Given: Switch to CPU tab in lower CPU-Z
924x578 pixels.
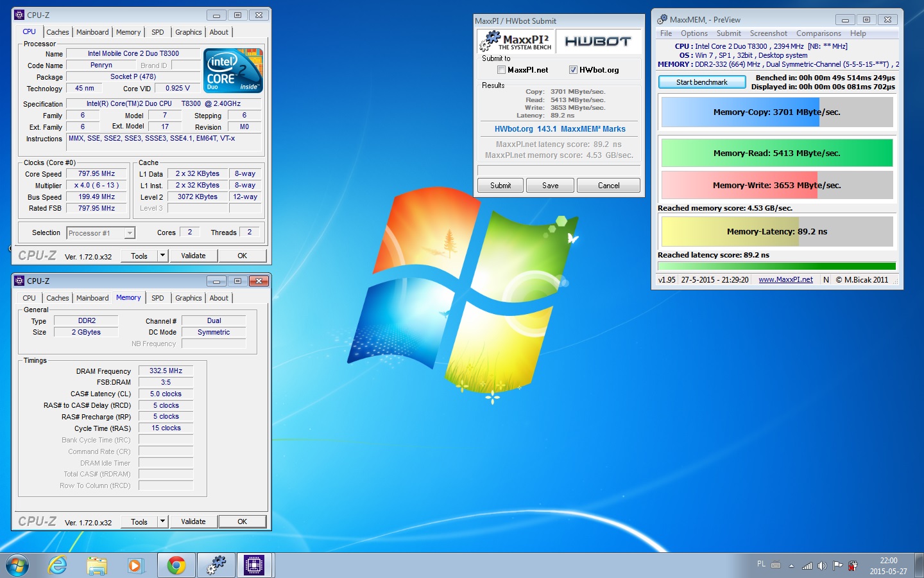Looking at the screenshot, I should [30, 298].
